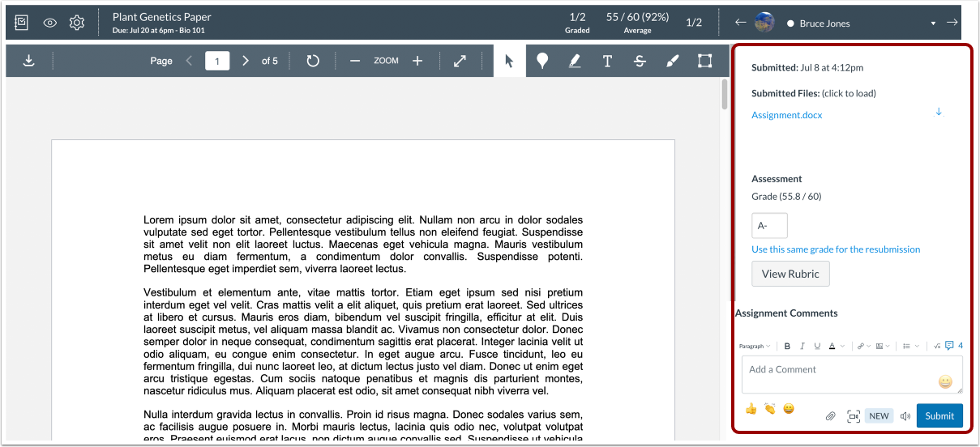The image size is (980, 447).
Task: Click Use this same grade for the resubmission
Action: 836,249
